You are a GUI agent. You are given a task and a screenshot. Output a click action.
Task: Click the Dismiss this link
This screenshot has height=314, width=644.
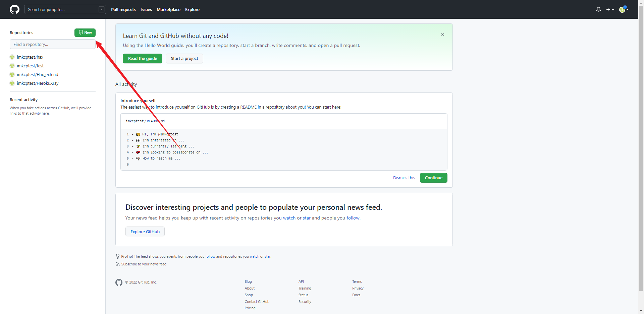pyautogui.click(x=404, y=178)
